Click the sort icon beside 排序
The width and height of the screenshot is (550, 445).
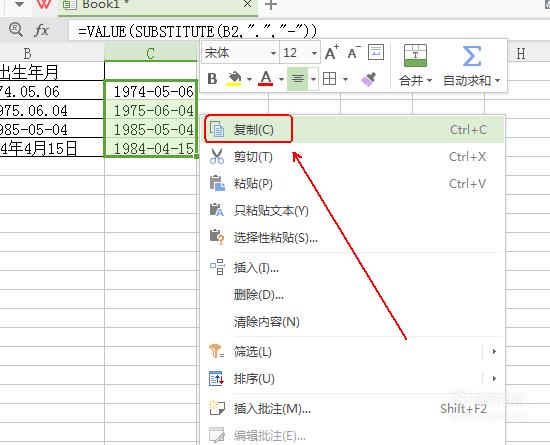[x=216, y=378]
